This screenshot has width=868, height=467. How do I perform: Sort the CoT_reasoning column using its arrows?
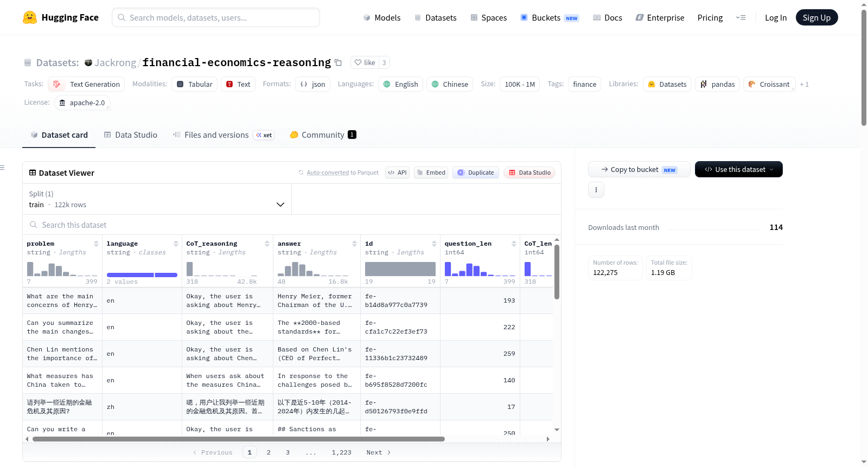pyautogui.click(x=267, y=244)
